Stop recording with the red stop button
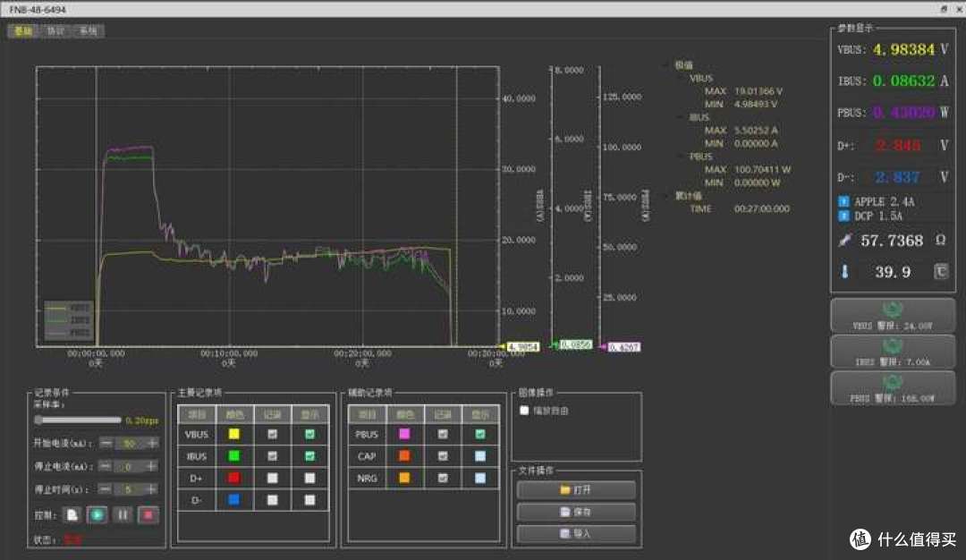Image resolution: width=966 pixels, height=560 pixels. tap(148, 515)
